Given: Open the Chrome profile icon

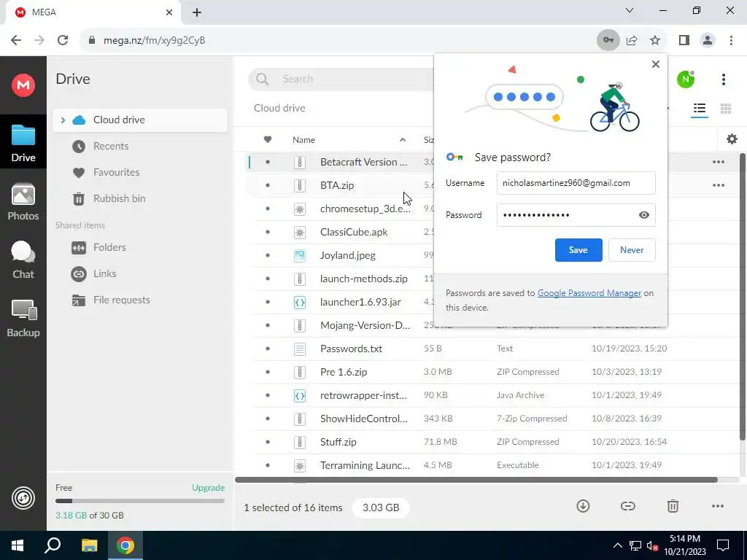Looking at the screenshot, I should point(708,40).
